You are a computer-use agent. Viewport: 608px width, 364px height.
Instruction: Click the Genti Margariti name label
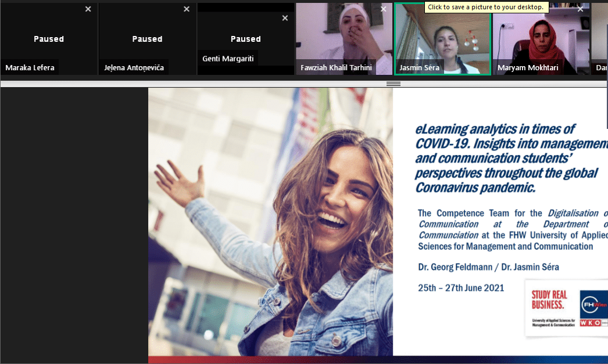click(227, 59)
